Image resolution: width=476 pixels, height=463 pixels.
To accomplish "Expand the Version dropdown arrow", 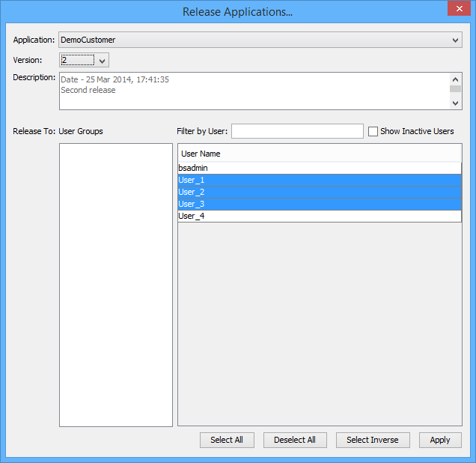I will [x=103, y=60].
